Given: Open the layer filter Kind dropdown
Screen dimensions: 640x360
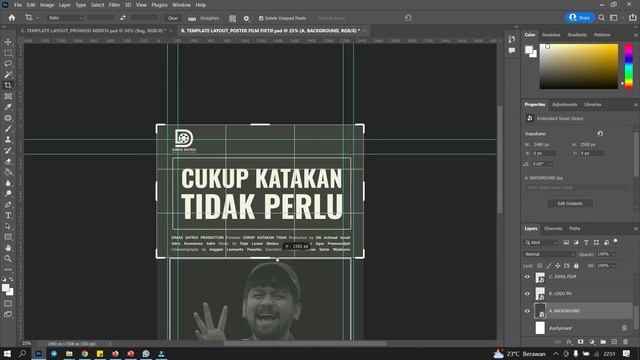Looking at the screenshot, I should click(x=541, y=242).
